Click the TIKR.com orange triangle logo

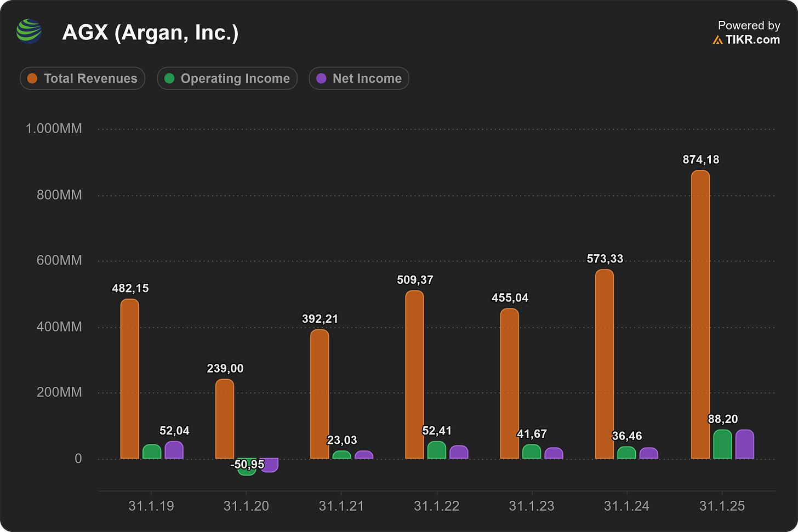(x=717, y=40)
